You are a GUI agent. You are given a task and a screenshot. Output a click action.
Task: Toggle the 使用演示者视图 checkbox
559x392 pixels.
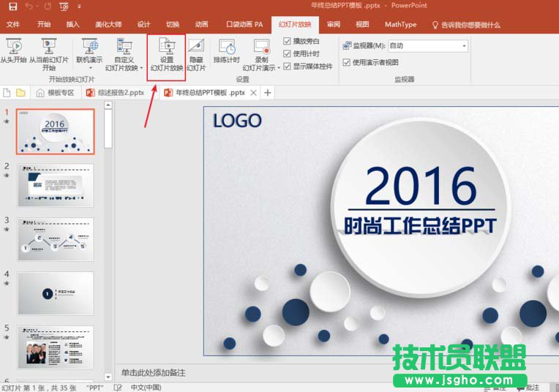(346, 62)
